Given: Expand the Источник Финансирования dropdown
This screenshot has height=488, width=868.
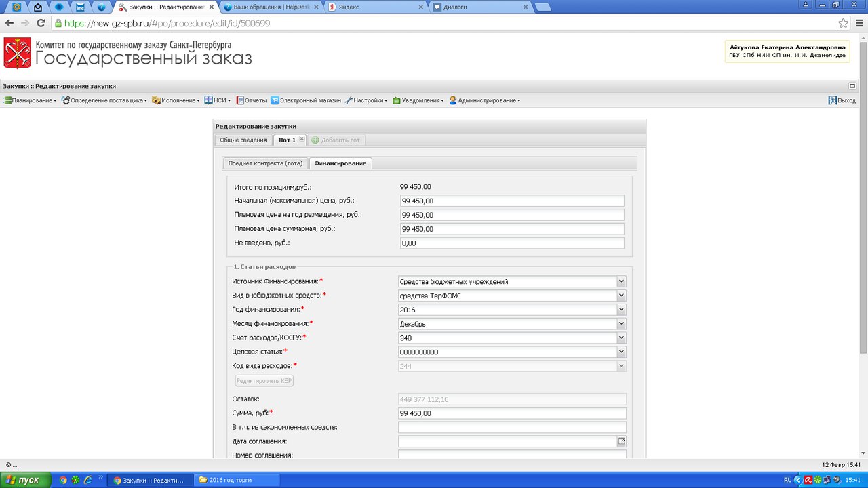Looking at the screenshot, I should (x=621, y=281).
